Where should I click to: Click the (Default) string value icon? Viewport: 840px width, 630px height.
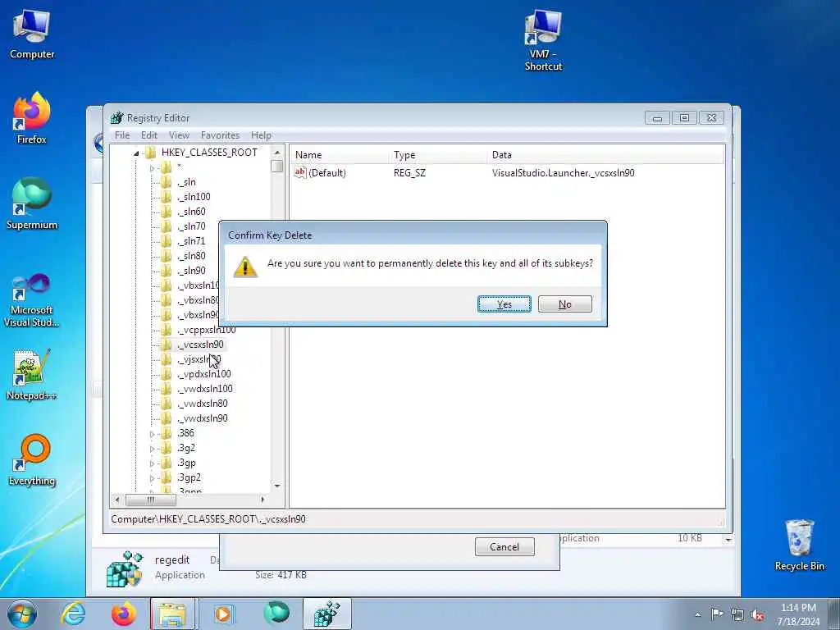(300, 172)
